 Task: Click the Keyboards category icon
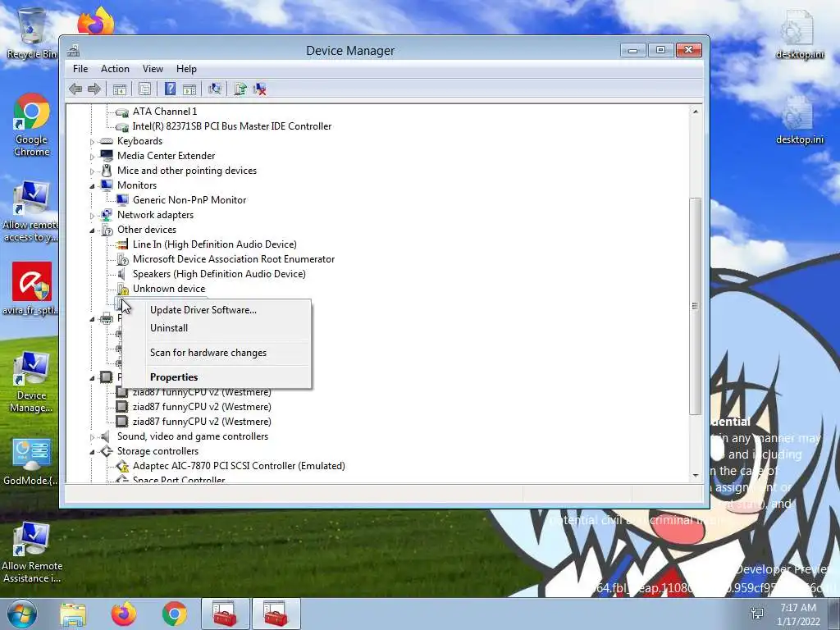107,141
